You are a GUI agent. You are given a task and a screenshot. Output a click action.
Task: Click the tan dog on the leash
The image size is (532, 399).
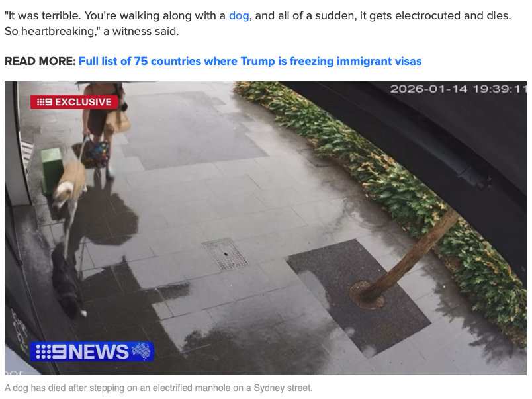pos(69,185)
